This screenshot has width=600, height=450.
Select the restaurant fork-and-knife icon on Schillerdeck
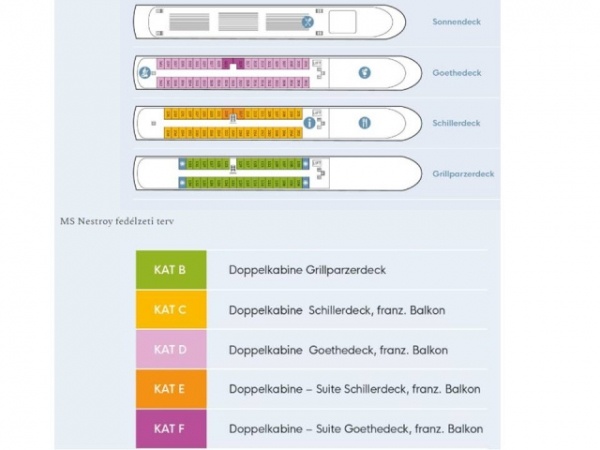point(365,123)
